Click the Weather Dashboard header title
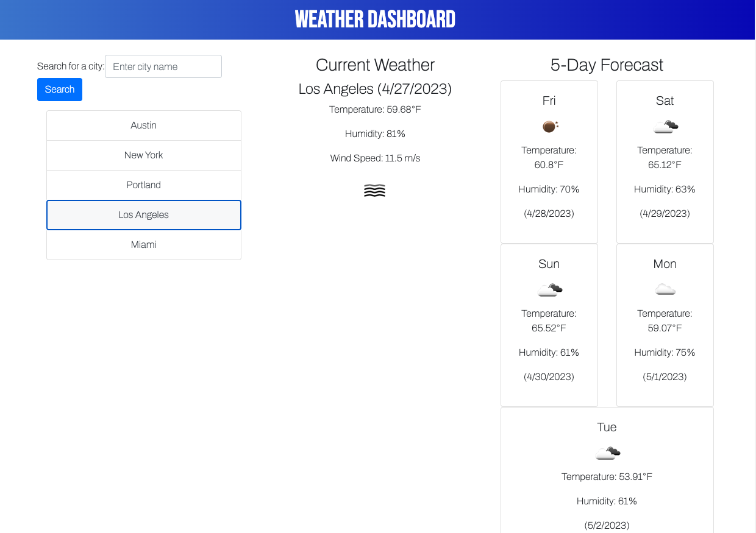Screen dimensions: 756x533 (x=375, y=19)
